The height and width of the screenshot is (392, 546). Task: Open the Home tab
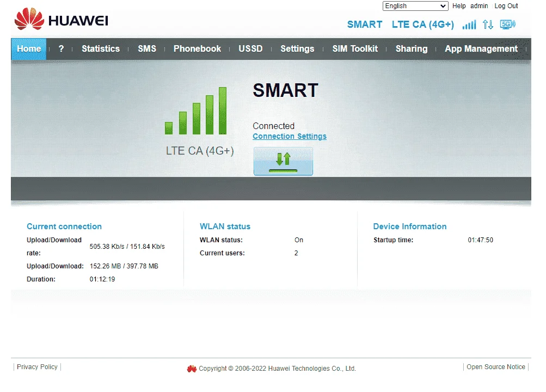pyautogui.click(x=29, y=49)
